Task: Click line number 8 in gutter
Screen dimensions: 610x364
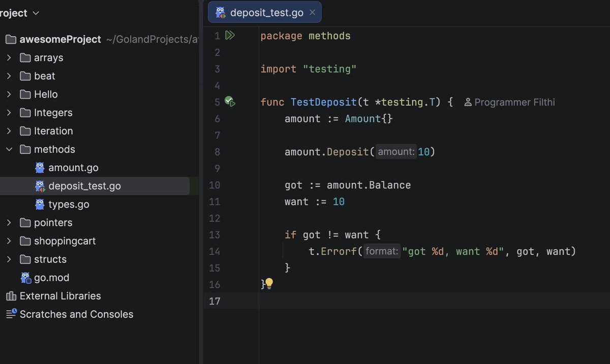Action: tap(218, 152)
